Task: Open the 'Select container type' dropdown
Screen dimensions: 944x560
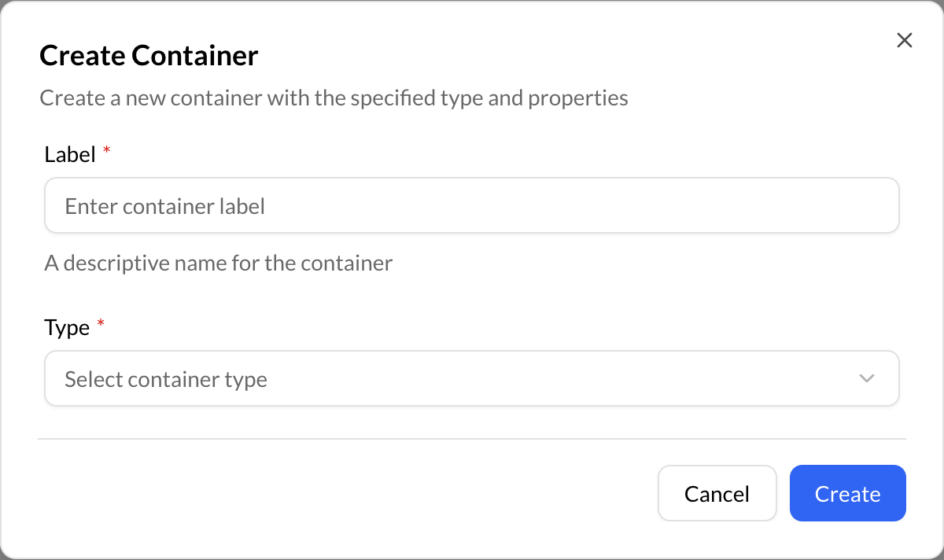Action: 472,378
